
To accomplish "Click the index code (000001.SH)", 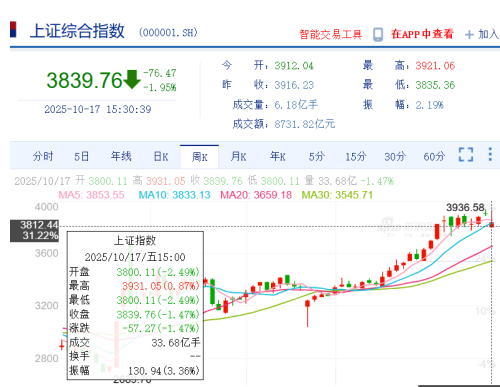I will pyautogui.click(x=168, y=32).
